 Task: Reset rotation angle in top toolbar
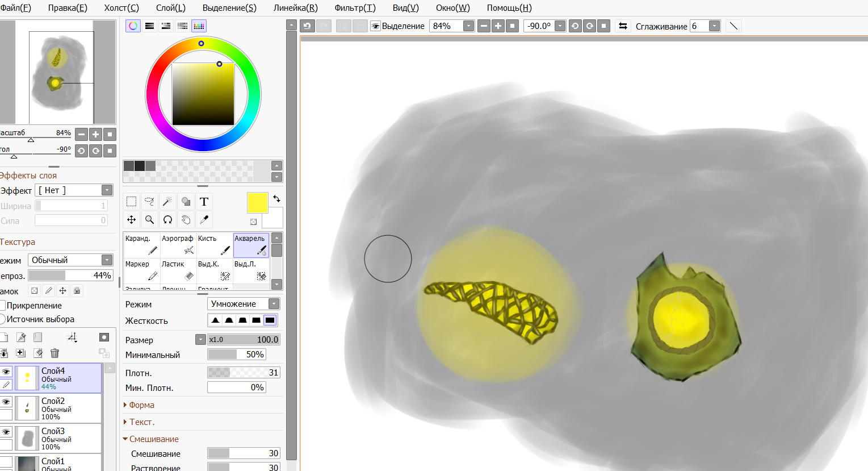click(604, 26)
